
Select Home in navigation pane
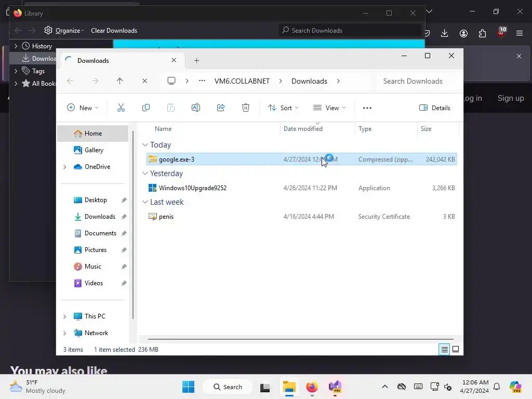(x=93, y=134)
